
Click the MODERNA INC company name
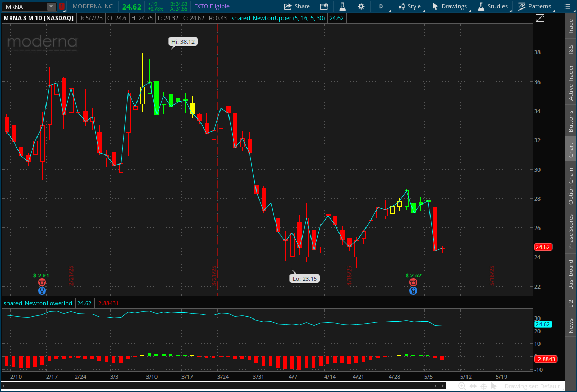[93, 7]
